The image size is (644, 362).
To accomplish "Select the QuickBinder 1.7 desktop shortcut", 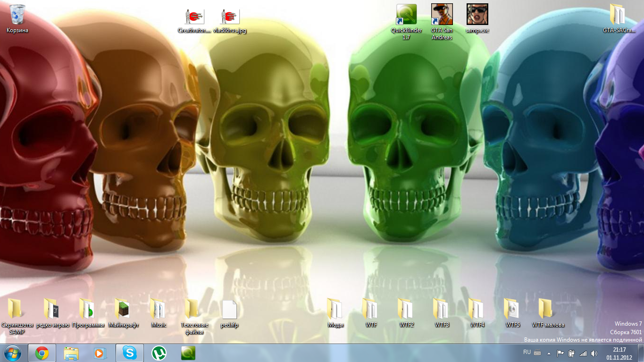I will [x=406, y=22].
